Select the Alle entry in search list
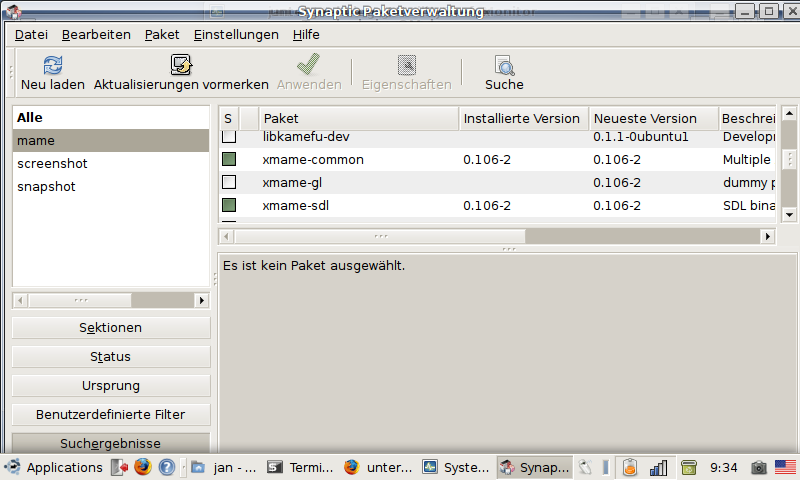Image resolution: width=800 pixels, height=480 pixels. tap(111, 117)
